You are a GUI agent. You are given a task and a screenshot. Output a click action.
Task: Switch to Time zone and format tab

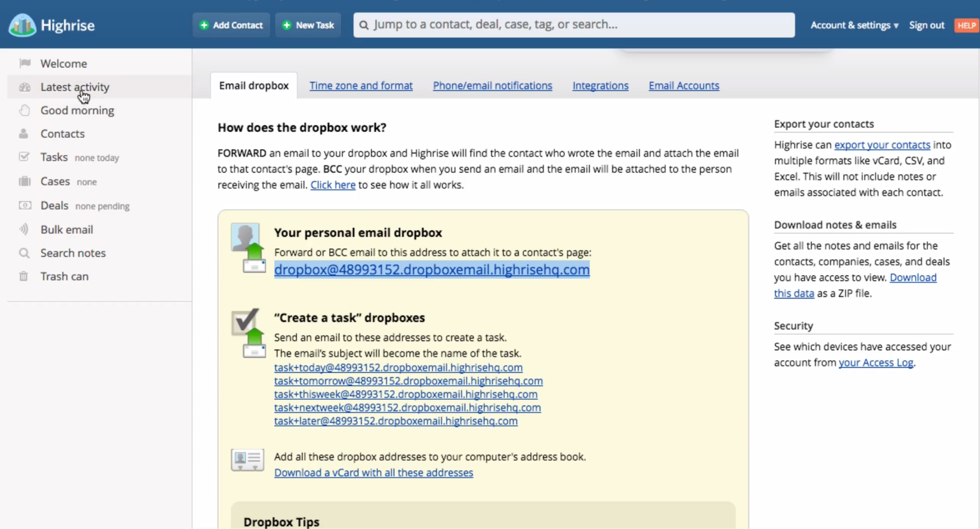pyautogui.click(x=361, y=86)
